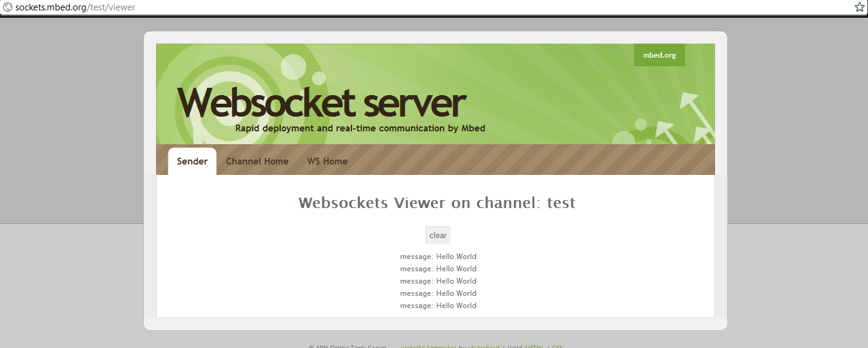Open the Channel Home tab
The image size is (868, 348).
click(x=257, y=161)
